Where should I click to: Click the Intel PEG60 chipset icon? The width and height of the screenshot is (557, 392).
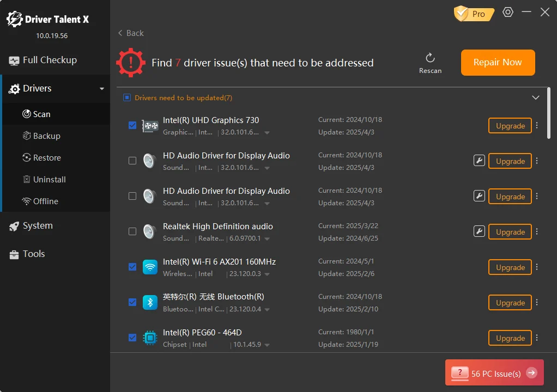click(x=150, y=338)
